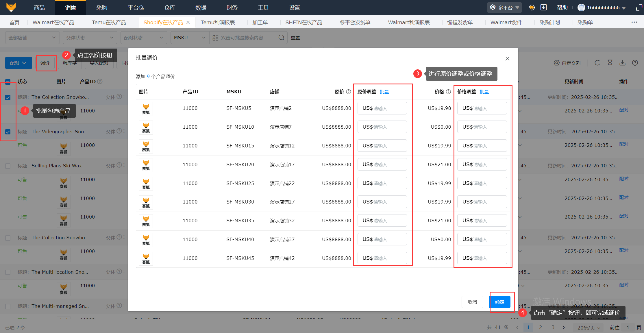
Task: Click the 确定 confirm button
Action: click(x=499, y=302)
